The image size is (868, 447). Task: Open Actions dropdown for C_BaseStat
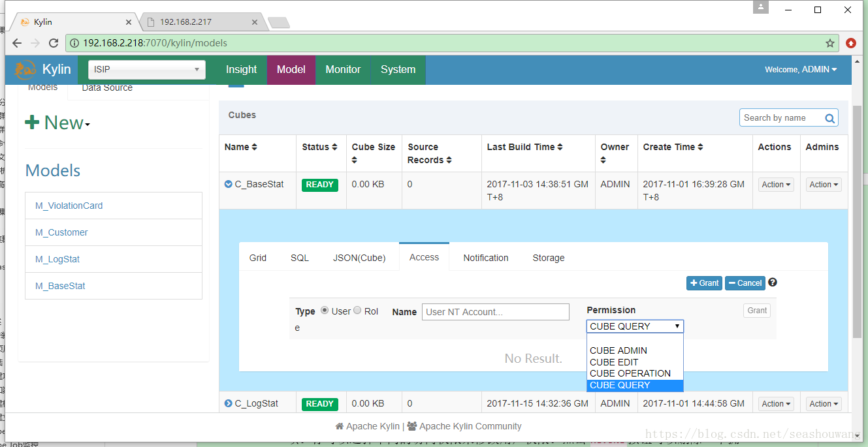click(776, 185)
